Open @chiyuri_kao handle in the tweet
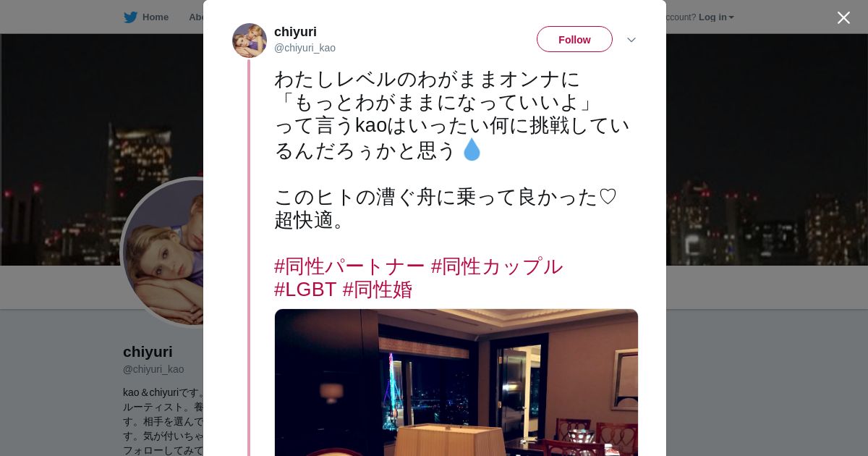Viewport: 868px width, 456px height. [305, 48]
